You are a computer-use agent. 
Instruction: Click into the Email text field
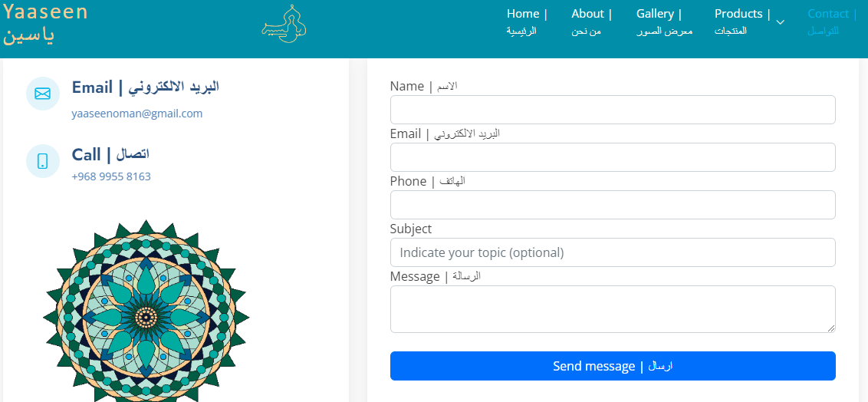coord(612,157)
